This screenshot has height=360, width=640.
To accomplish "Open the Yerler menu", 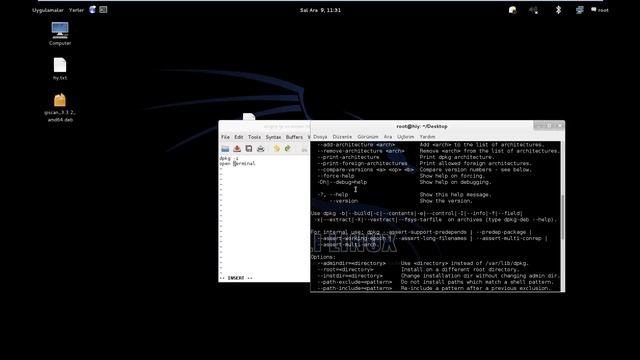I will [76, 10].
